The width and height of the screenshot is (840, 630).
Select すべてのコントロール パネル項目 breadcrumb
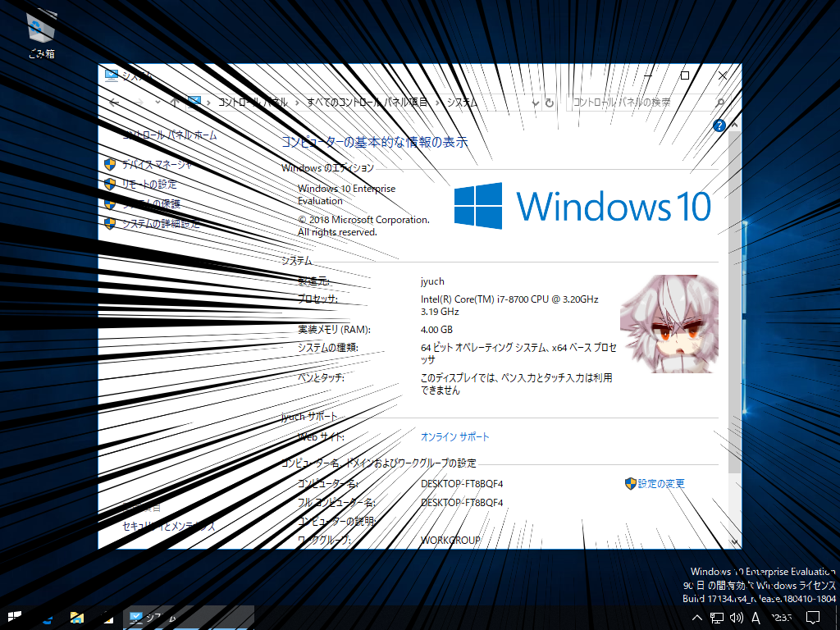coord(367,103)
